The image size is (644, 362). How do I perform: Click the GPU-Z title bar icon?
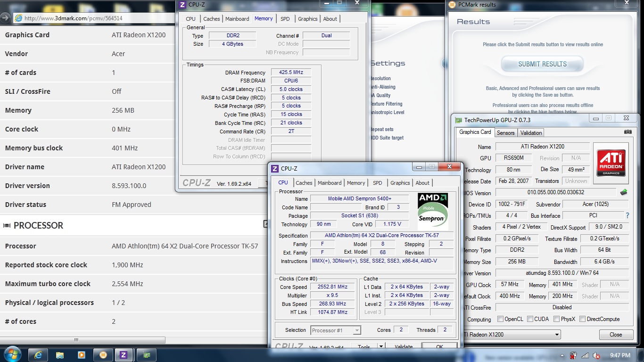[x=459, y=120]
